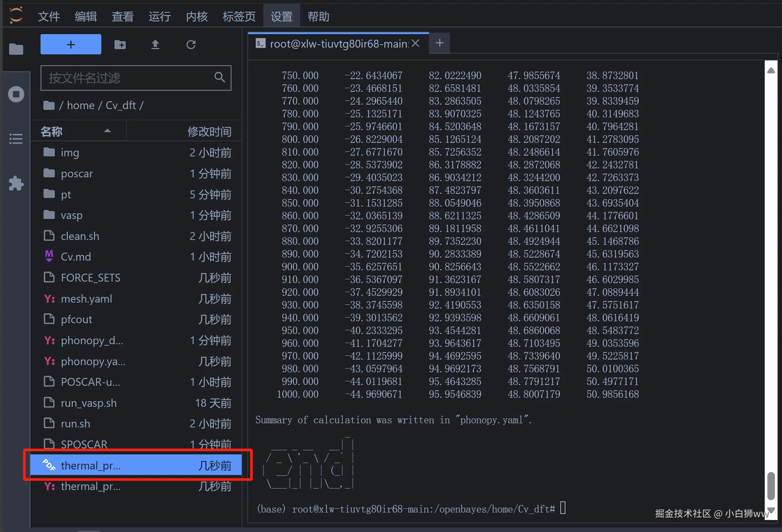Screen dimensions: 782x532
Task: Open running terminals and kernels panel
Action: coord(16,94)
